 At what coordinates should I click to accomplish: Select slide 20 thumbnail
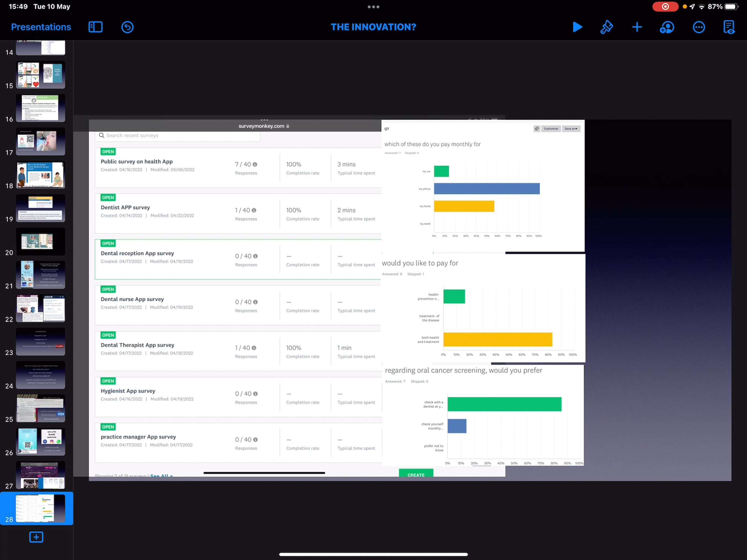[x=40, y=241]
